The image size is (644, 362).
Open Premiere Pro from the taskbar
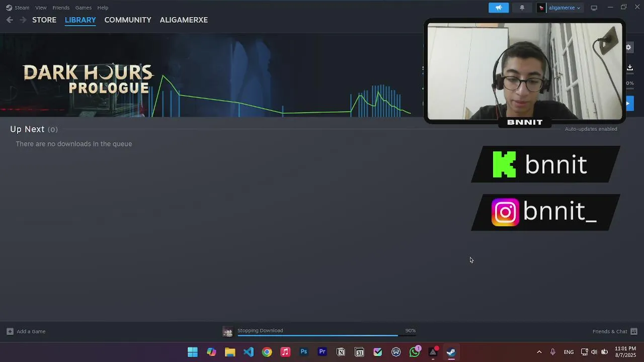tap(323, 352)
